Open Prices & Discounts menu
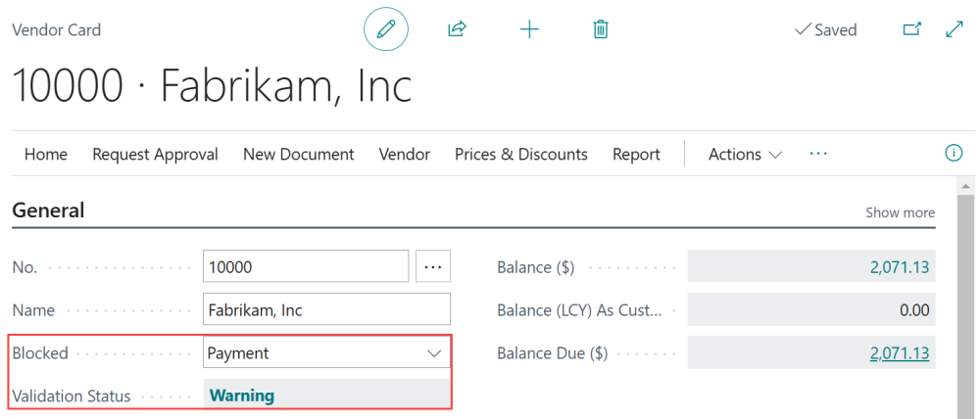 pos(521,155)
